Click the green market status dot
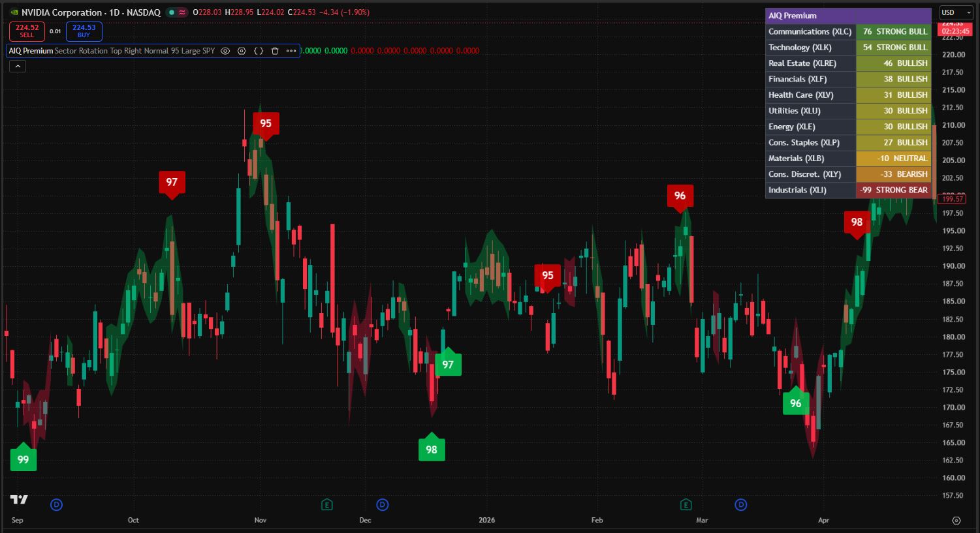980x533 pixels. pos(171,12)
